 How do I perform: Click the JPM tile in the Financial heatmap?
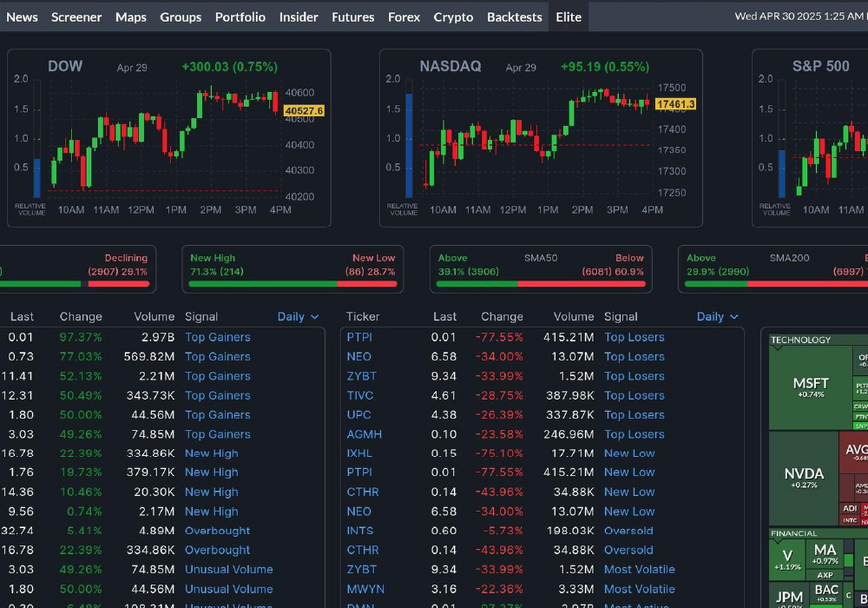pos(789,597)
